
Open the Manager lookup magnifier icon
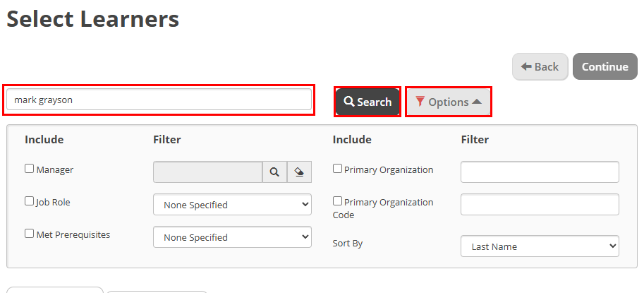274,172
